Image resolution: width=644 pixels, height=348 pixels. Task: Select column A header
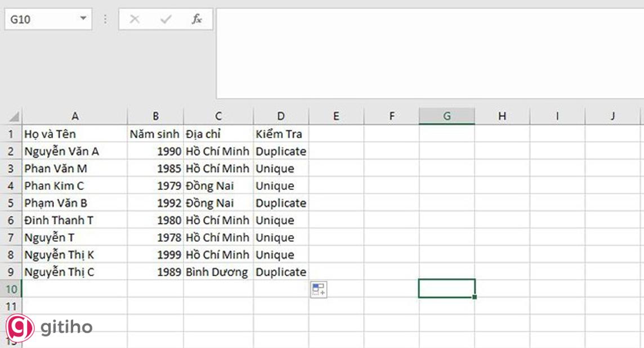[75, 116]
